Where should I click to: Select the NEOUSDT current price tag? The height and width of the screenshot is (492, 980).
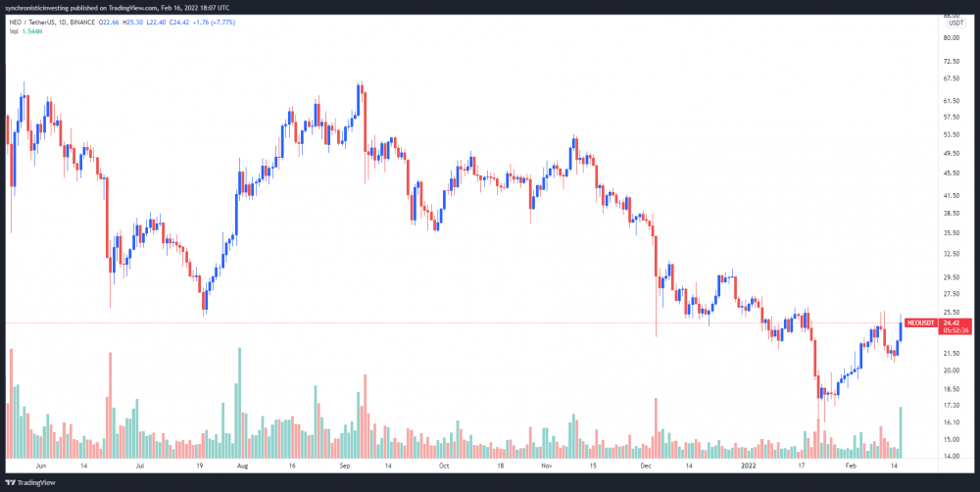[922, 322]
